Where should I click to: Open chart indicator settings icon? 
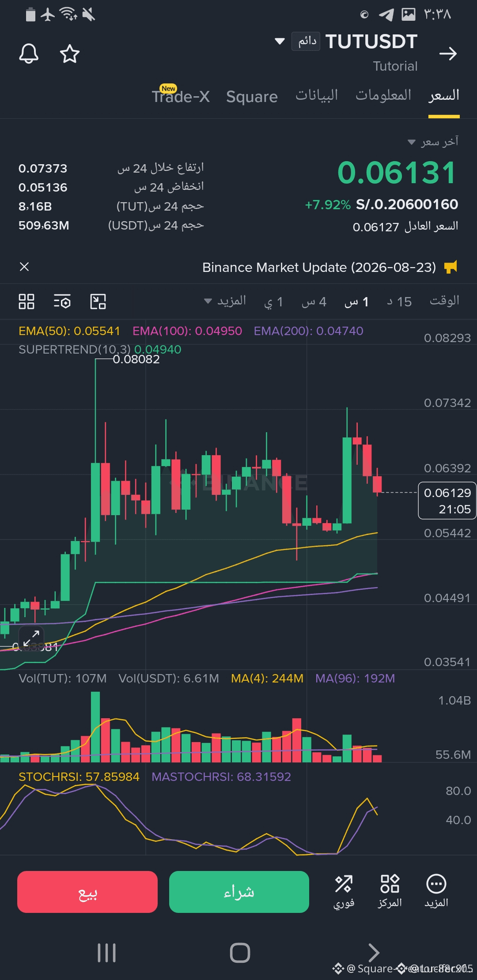62,302
